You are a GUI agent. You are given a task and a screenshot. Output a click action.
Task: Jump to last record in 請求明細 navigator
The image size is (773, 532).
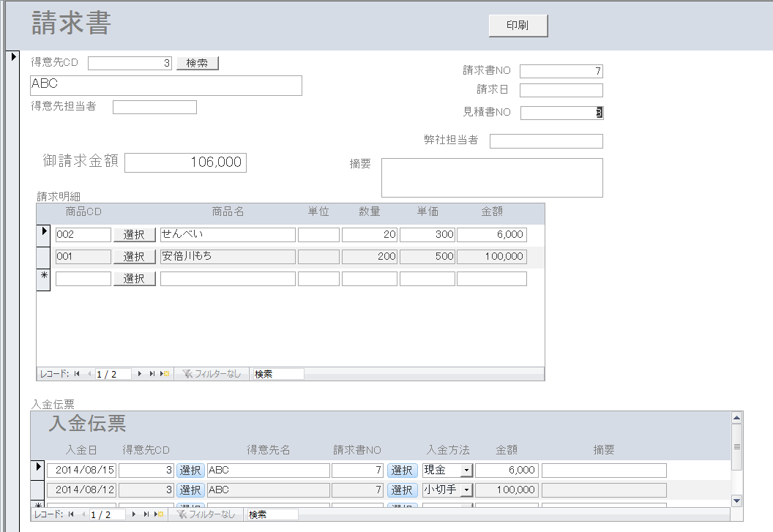click(152, 374)
